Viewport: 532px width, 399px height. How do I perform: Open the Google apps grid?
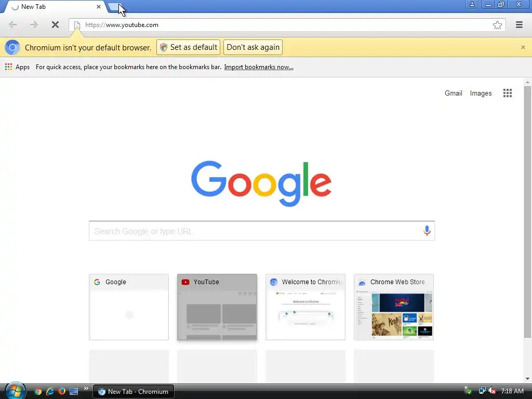(508, 93)
